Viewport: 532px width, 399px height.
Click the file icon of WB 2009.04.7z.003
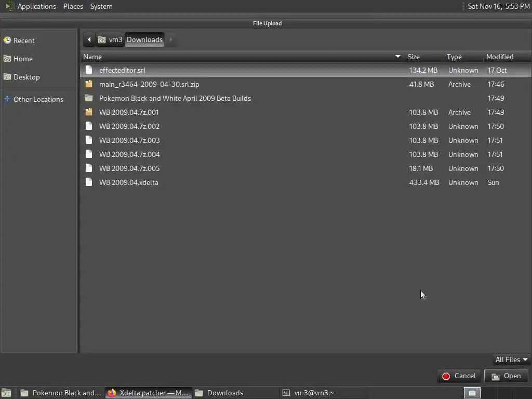[89, 140]
